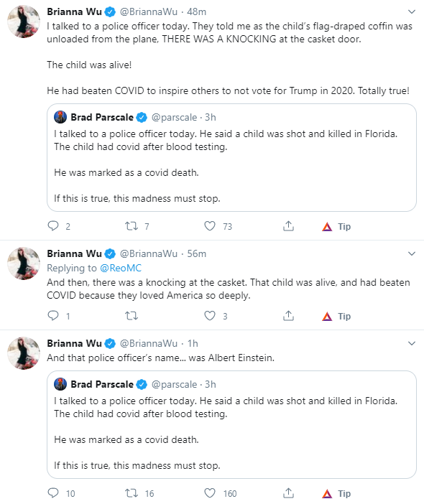Viewport: 424px width, 504px height.
Task: Reply to the tweet replying to @ReoMC
Action: click(x=53, y=316)
